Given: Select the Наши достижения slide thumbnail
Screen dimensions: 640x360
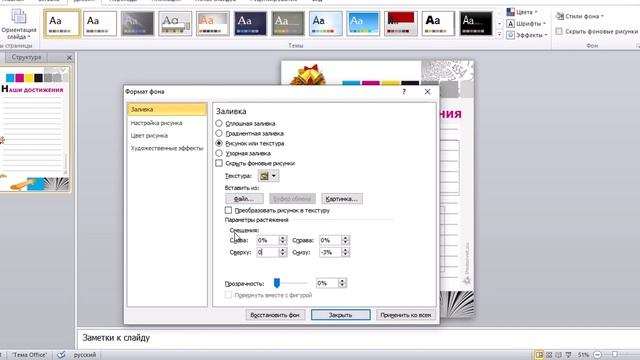Looking at the screenshot, I should click(x=35, y=129).
